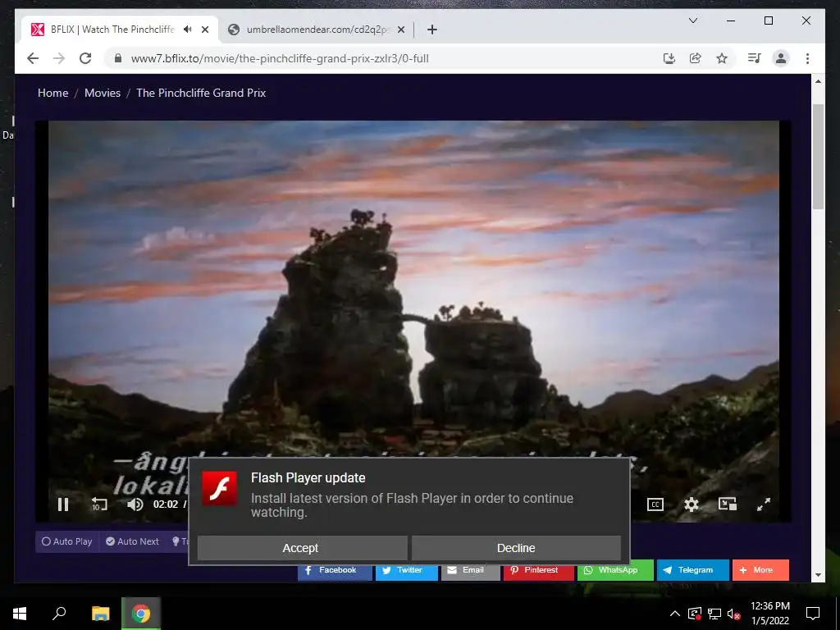Image resolution: width=840 pixels, height=630 pixels.
Task: Open the media control toolbar button
Action: click(x=755, y=58)
